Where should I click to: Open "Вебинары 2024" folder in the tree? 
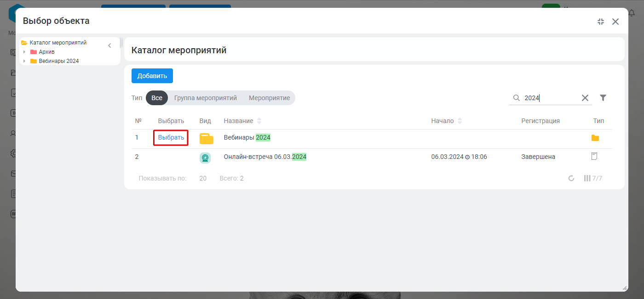pyautogui.click(x=59, y=61)
